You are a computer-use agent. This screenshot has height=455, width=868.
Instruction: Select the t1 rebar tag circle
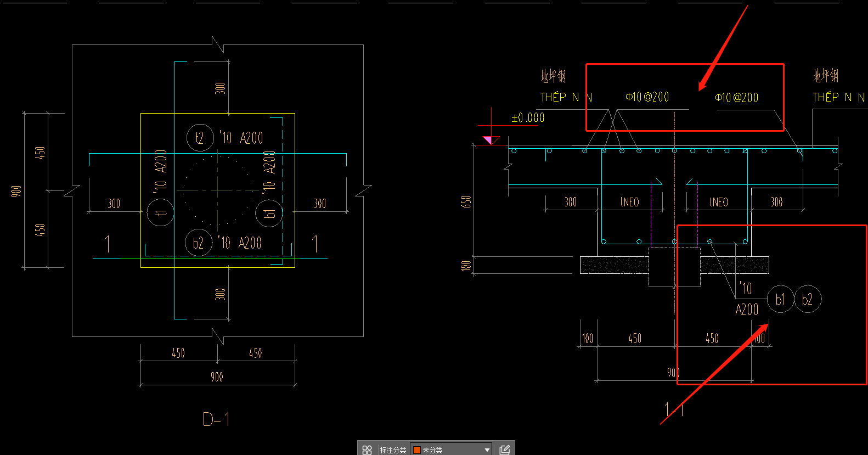point(160,212)
